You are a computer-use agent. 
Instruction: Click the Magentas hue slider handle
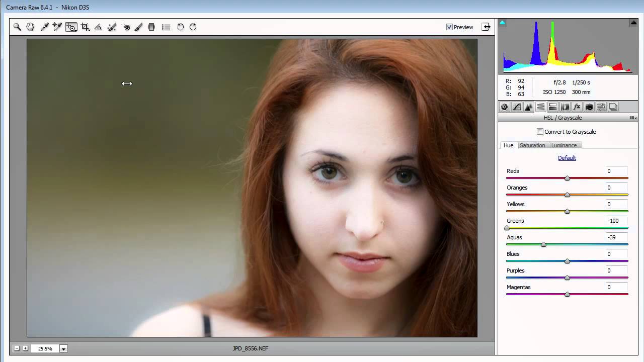567,294
